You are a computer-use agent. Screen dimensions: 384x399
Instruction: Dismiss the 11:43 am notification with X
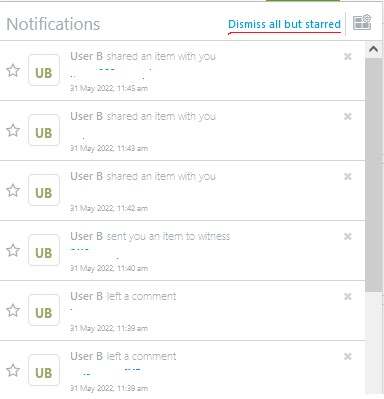coord(348,117)
